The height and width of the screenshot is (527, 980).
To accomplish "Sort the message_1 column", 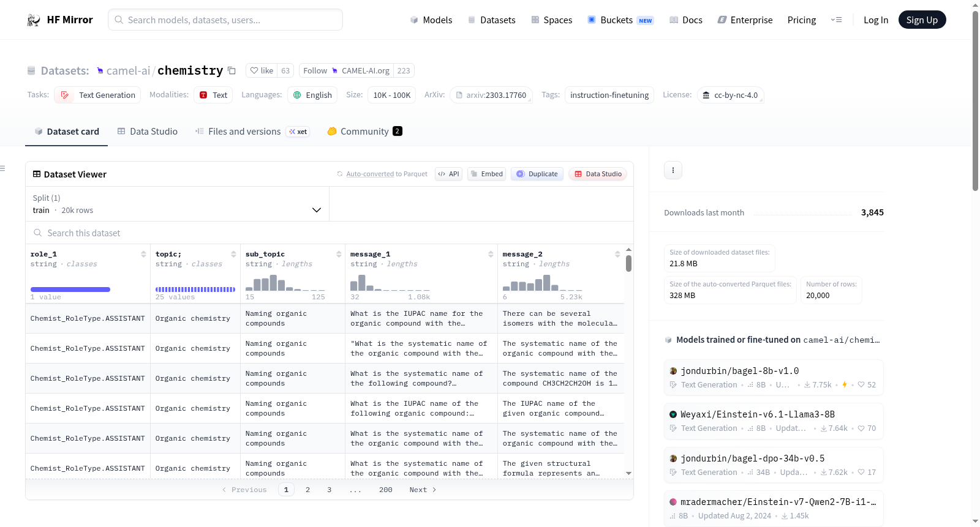I will pyautogui.click(x=491, y=254).
